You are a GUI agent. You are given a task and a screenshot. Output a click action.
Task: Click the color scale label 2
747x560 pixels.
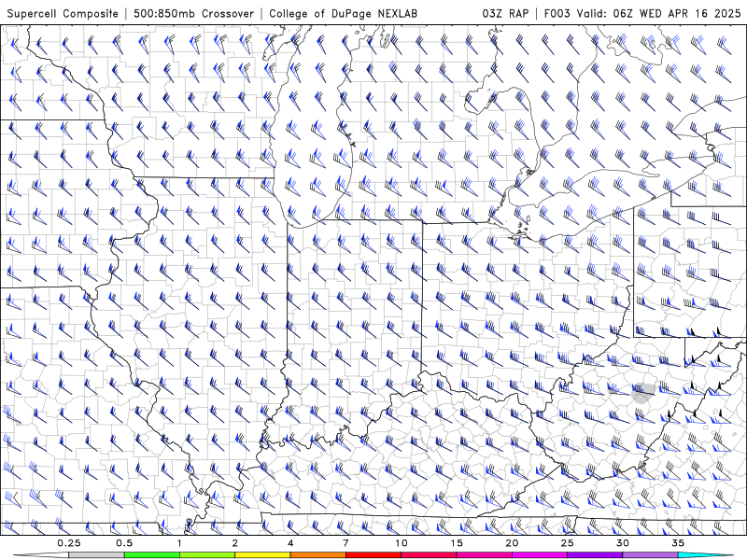click(235, 543)
